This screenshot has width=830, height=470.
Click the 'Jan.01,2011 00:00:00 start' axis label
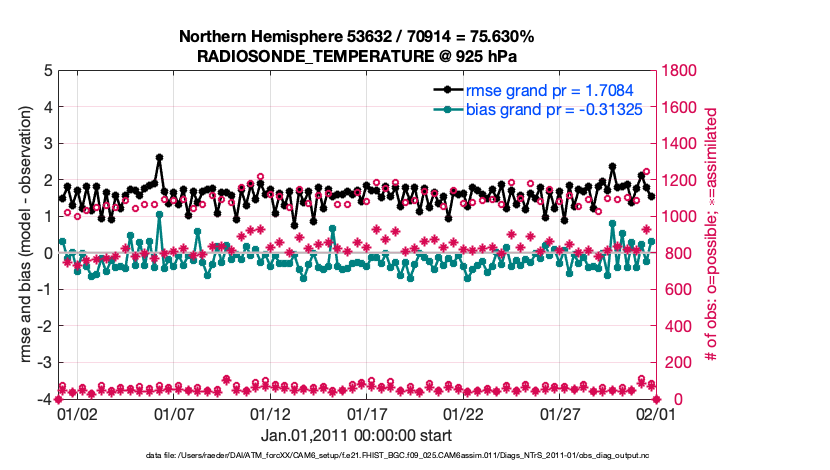(356, 435)
